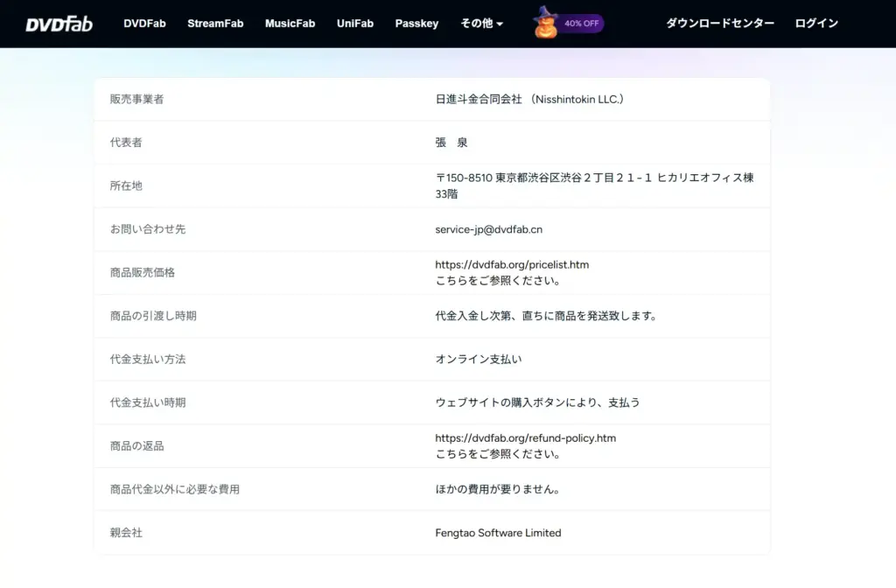Open the DVDFab menu item
The width and height of the screenshot is (896, 588).
(x=144, y=24)
